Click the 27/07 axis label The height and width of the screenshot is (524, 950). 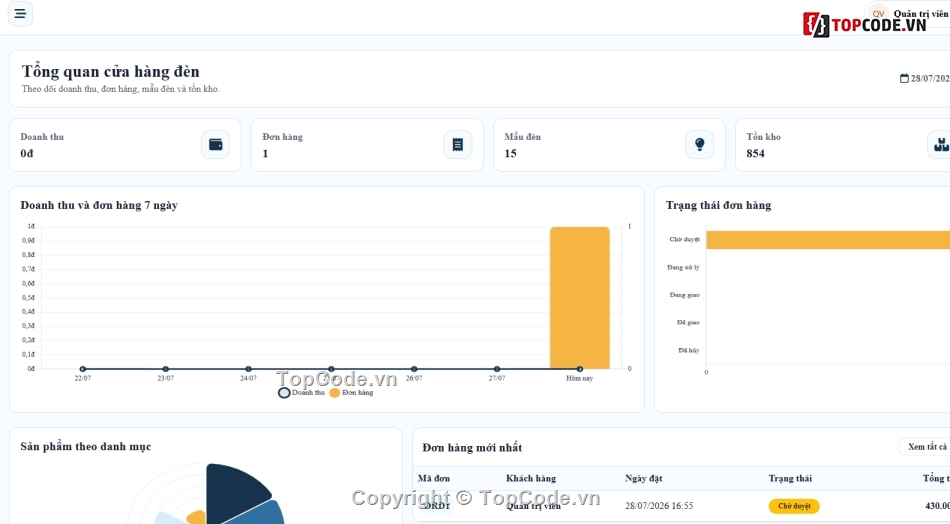497,378
